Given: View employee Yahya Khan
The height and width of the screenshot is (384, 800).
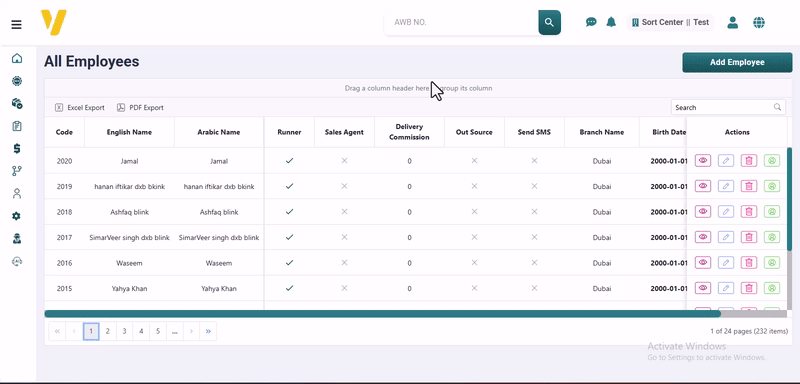Looking at the screenshot, I should coord(703,288).
